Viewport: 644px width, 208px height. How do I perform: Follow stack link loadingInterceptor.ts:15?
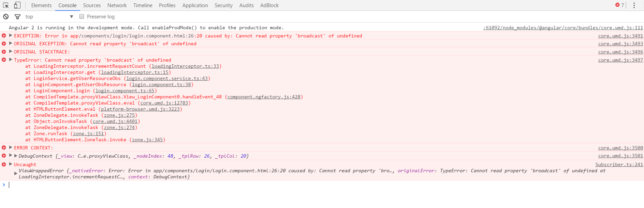tap(135, 72)
